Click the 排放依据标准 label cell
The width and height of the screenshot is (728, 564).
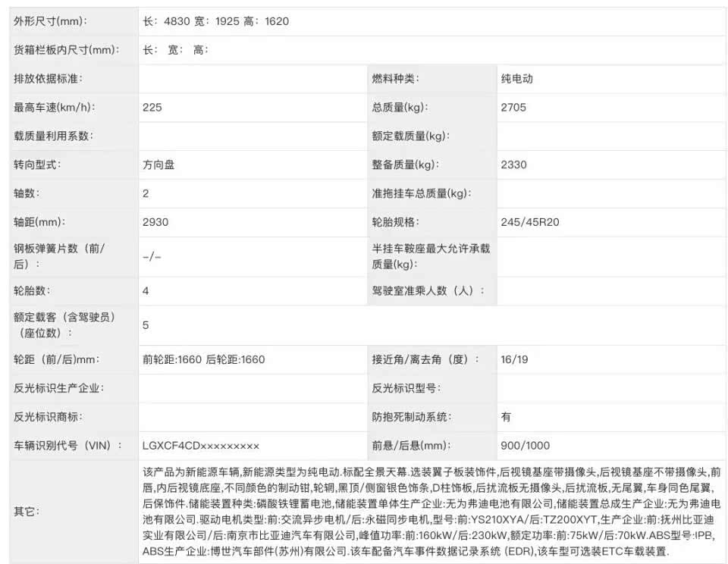tap(48, 79)
